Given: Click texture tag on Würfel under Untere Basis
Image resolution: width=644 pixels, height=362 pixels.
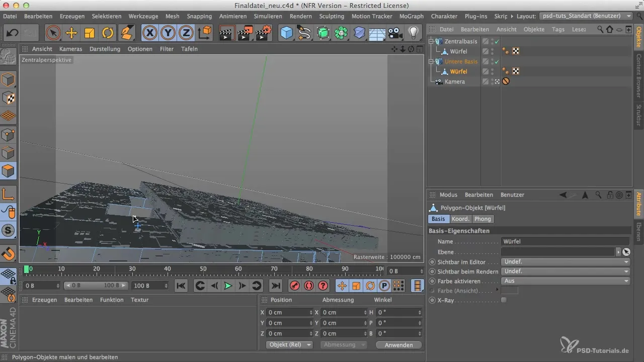Looking at the screenshot, I should pos(516,71).
